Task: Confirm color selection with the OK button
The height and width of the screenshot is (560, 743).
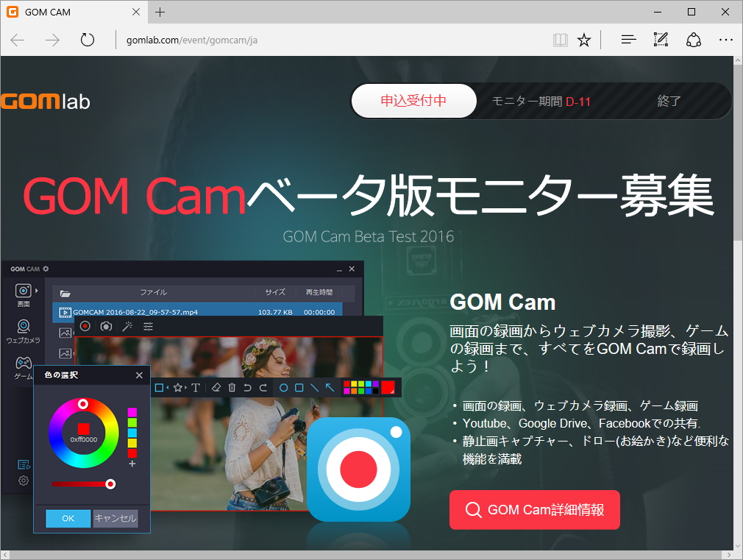Action: pyautogui.click(x=68, y=518)
